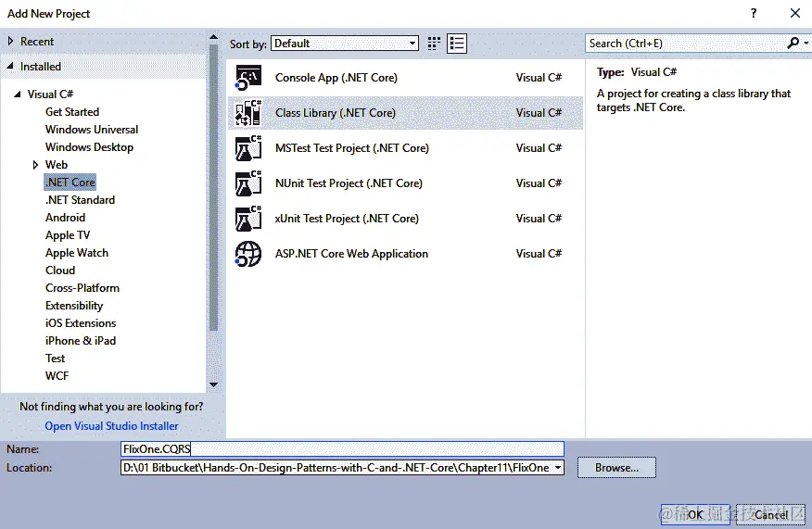This screenshot has height=529, width=812.
Task: Click the search magnifier icon
Action: pos(793,43)
